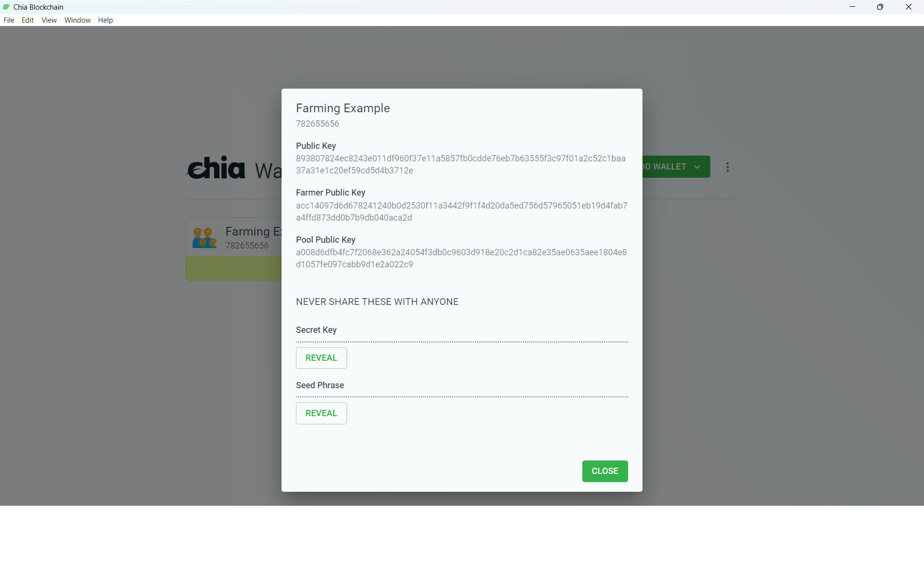The image size is (924, 578).
Task: Click the Edit menu item
Action: [26, 20]
